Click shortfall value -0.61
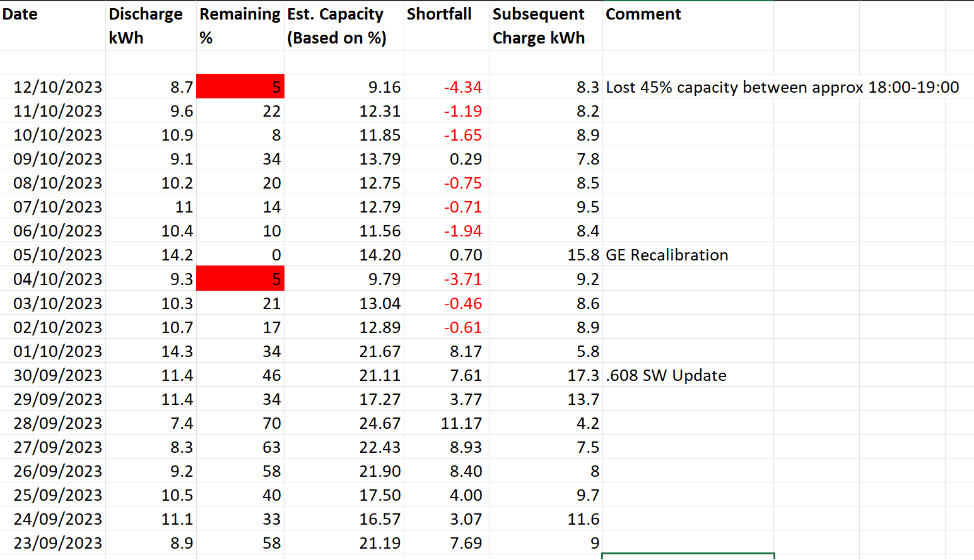 (447, 327)
